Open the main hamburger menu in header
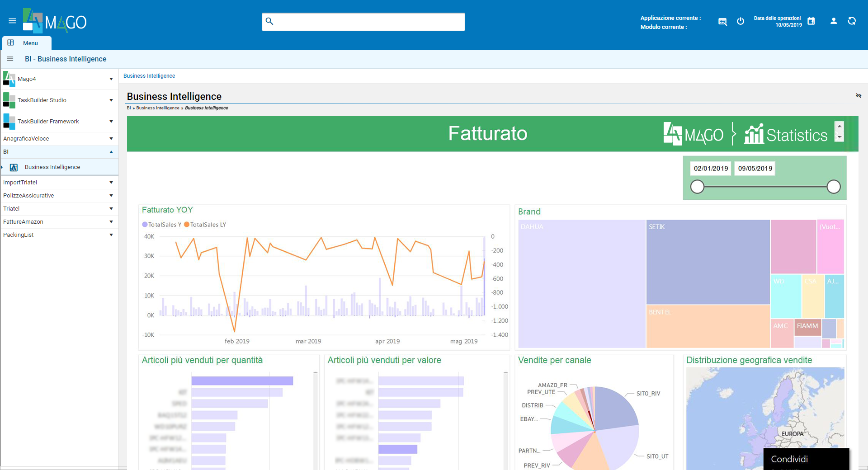The height and width of the screenshot is (470, 868). 12,21
